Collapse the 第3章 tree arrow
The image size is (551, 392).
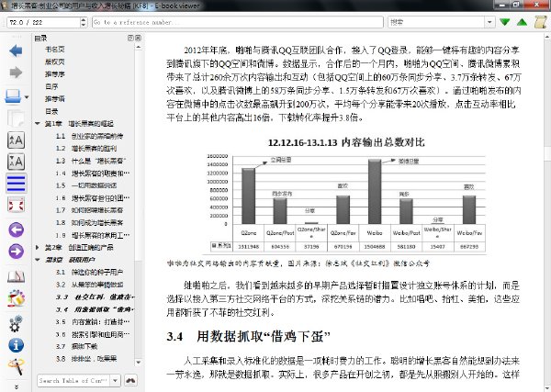point(38,260)
